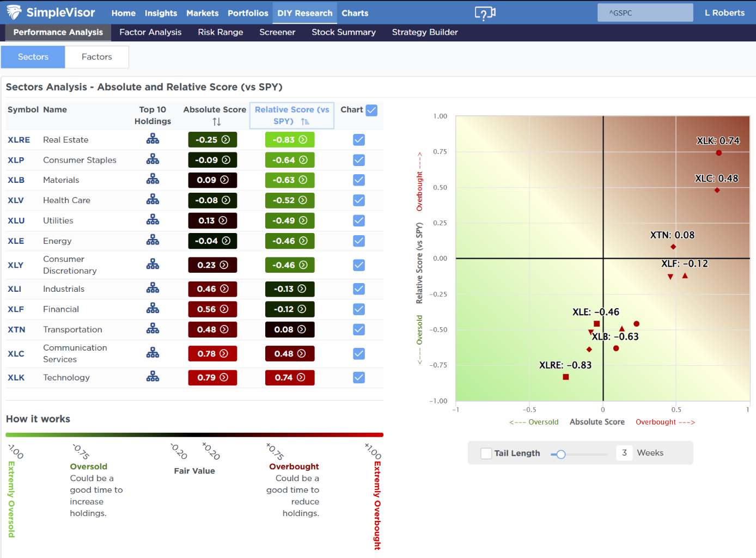Image resolution: width=756 pixels, height=558 pixels.
Task: Open holdings icon for Consumer Discretionary
Action: point(153,265)
